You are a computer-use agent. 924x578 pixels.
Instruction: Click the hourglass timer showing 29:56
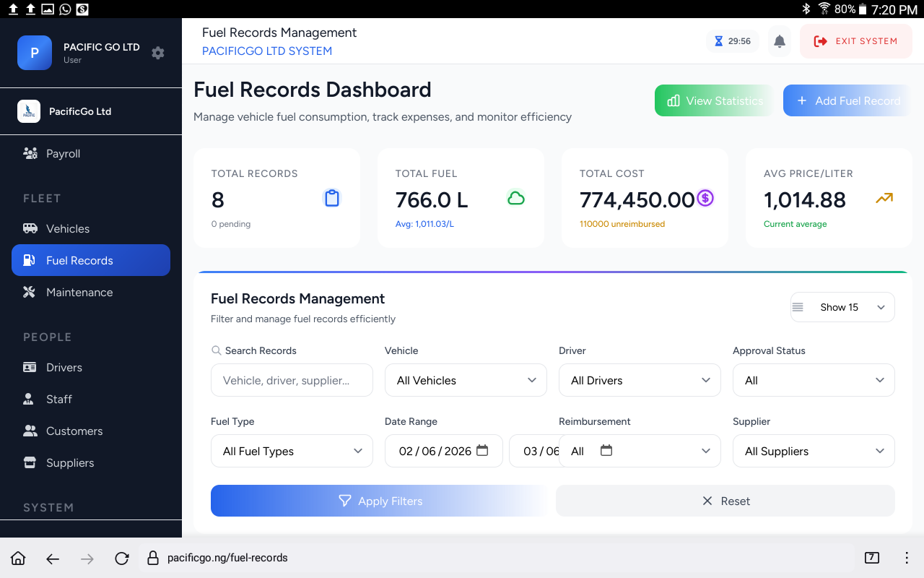(732, 41)
